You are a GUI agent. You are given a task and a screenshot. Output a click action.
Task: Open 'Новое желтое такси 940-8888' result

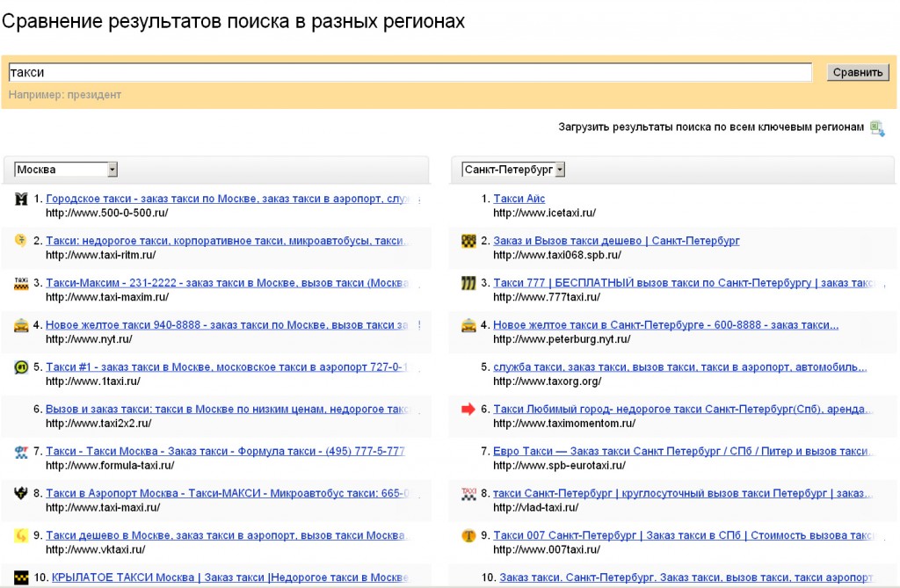227,324
